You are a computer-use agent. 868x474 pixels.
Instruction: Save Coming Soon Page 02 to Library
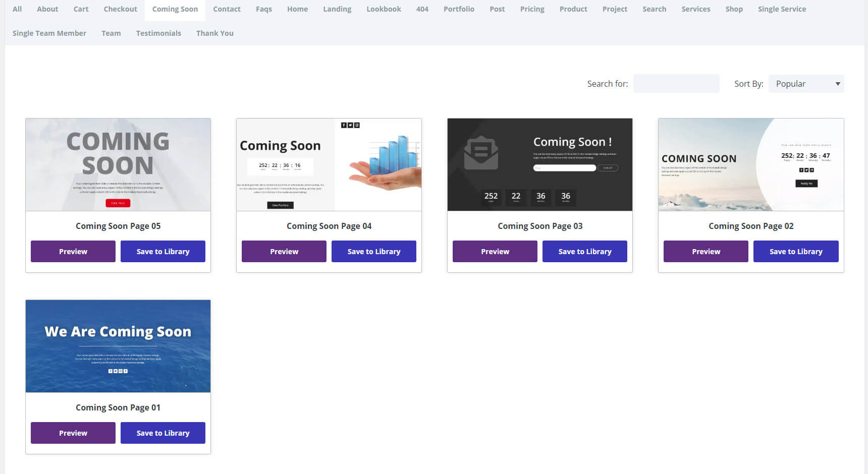[x=796, y=252]
